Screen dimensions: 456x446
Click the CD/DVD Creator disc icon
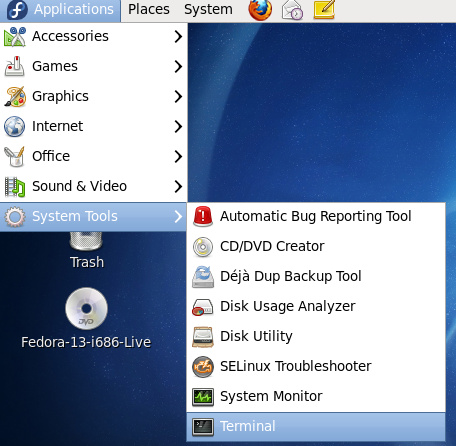pyautogui.click(x=203, y=247)
